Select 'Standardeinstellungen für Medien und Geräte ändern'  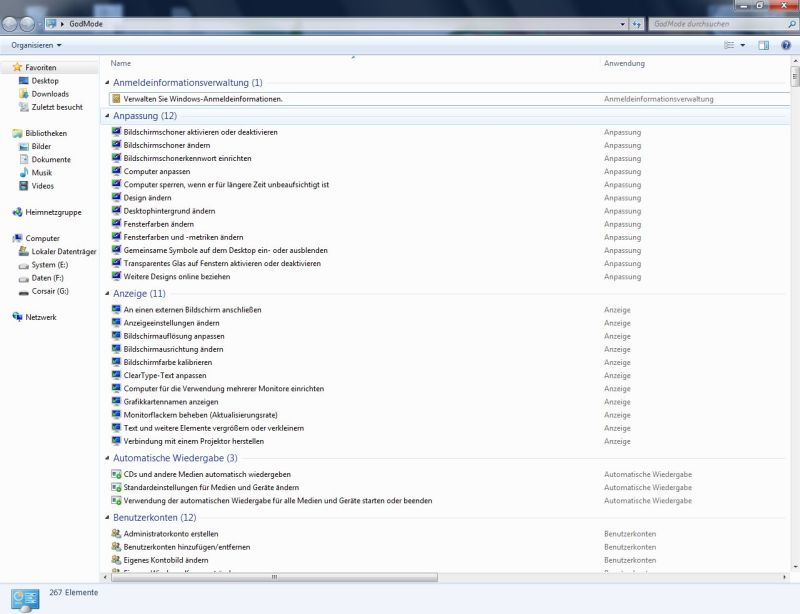211,488
